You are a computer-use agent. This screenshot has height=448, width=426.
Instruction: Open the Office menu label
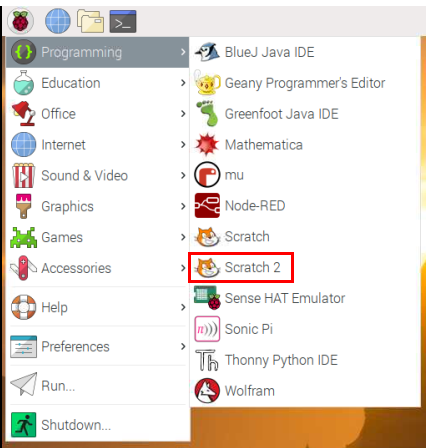pyautogui.click(x=58, y=114)
